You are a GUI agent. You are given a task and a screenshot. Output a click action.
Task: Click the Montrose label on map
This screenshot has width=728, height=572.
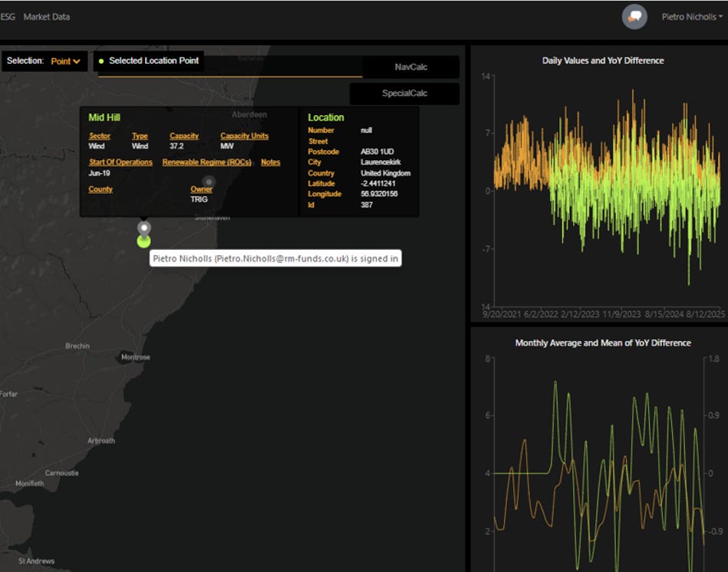pos(136,357)
